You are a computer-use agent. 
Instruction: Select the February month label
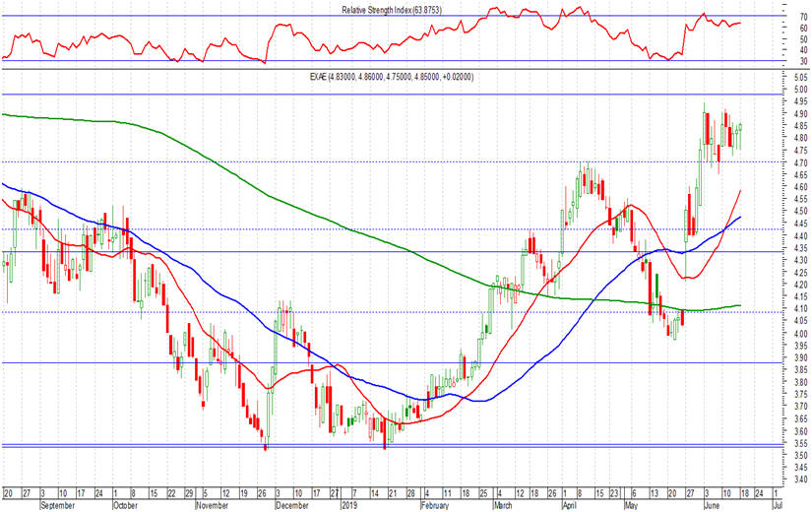coord(435,505)
